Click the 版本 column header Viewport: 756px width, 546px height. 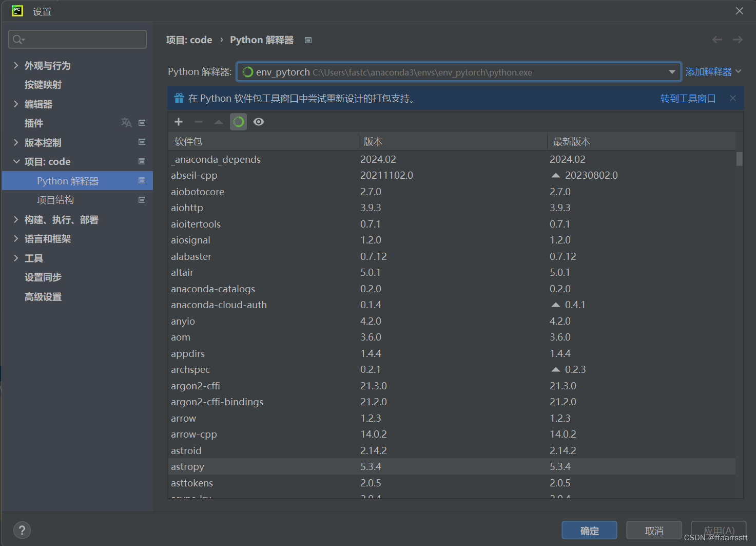click(x=452, y=141)
